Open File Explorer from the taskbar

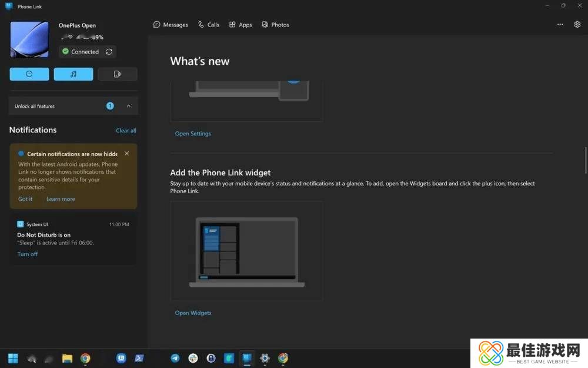tap(67, 358)
